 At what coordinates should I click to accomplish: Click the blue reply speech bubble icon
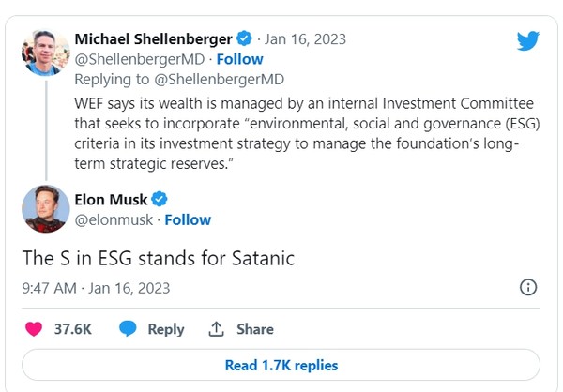[x=129, y=329]
